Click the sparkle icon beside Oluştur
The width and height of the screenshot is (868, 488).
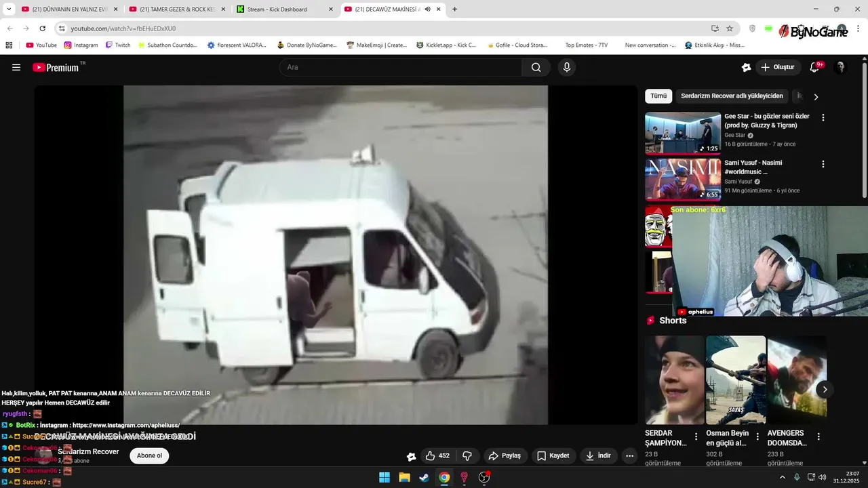coord(747,67)
